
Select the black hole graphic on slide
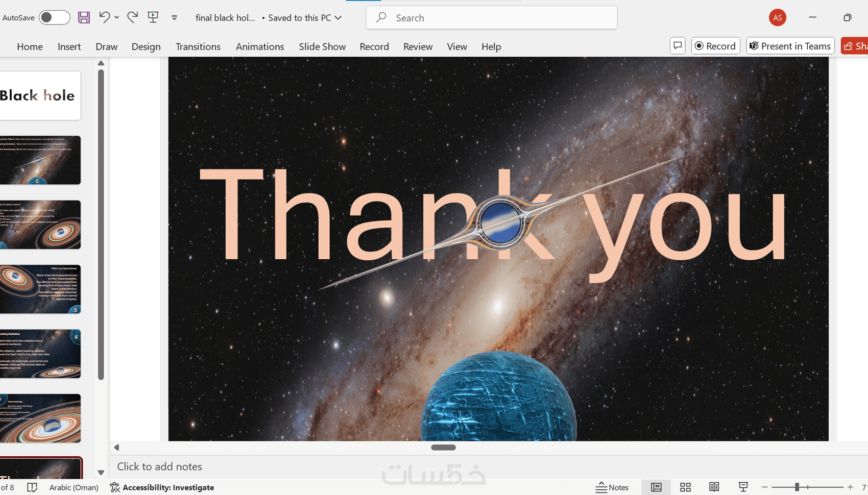coord(500,222)
